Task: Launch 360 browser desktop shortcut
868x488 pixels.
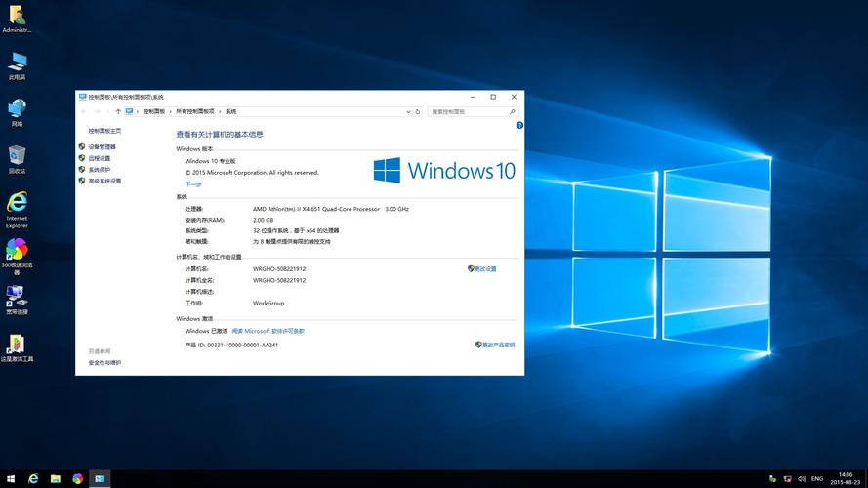Action: click(x=17, y=256)
